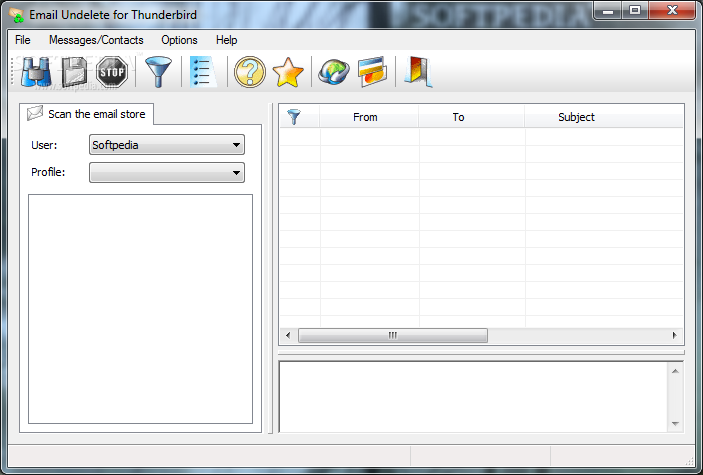Open the filter funnel toolbar icon
This screenshot has width=703, height=475.
coord(158,72)
